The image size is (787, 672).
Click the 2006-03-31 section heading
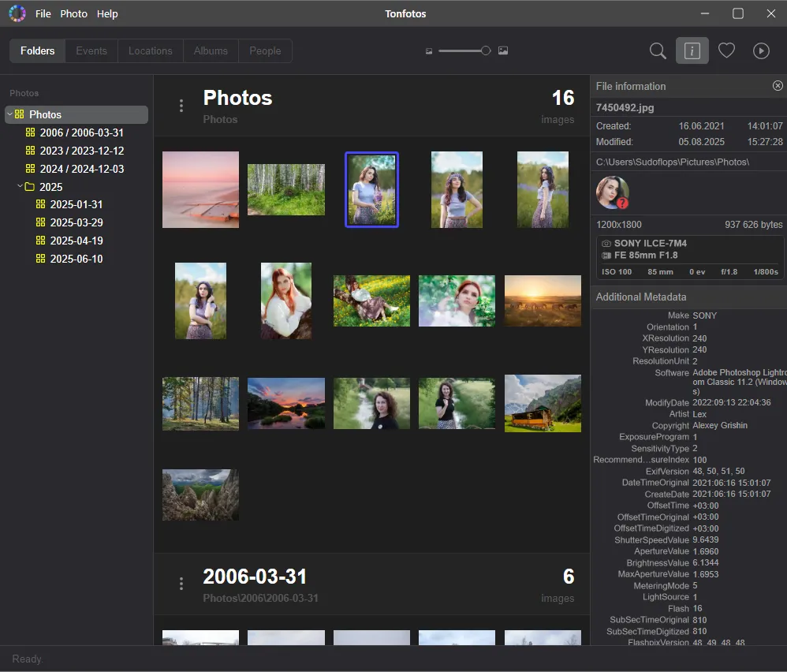click(x=255, y=577)
